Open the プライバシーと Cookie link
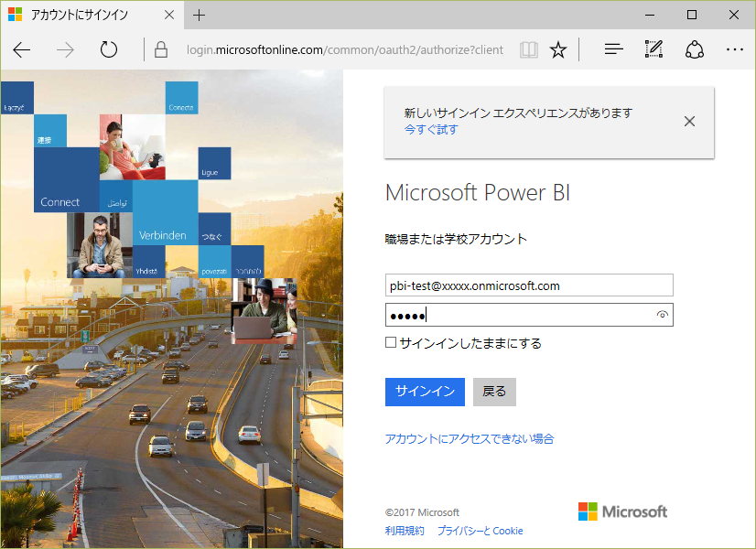756x549 pixels. click(x=481, y=531)
